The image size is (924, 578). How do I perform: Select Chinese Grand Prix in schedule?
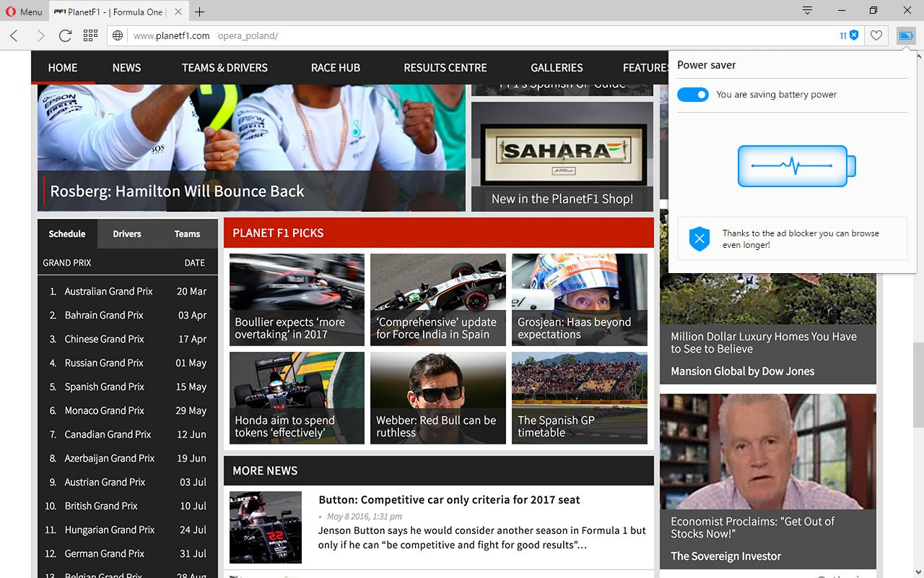coord(128,339)
